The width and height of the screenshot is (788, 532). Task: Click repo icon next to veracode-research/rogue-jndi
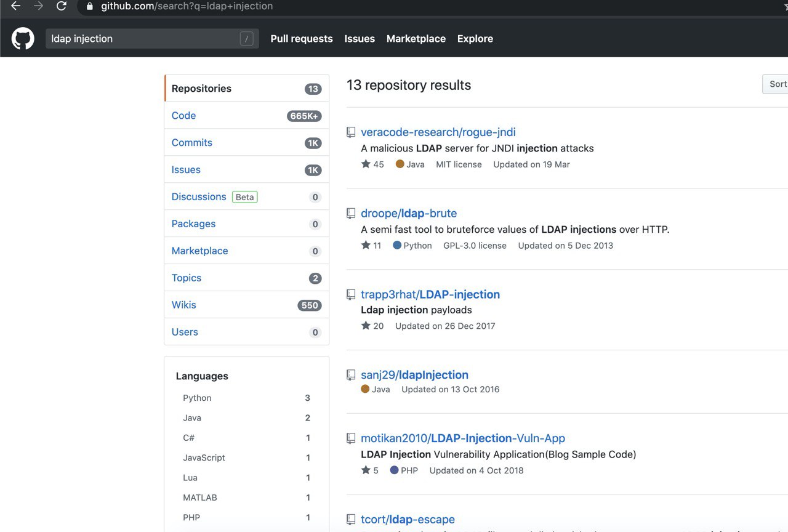pos(351,132)
